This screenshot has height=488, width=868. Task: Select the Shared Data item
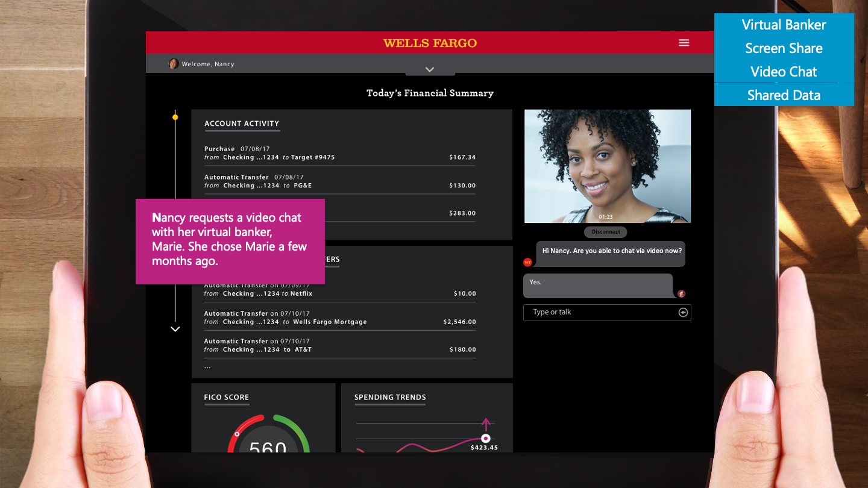(x=784, y=95)
